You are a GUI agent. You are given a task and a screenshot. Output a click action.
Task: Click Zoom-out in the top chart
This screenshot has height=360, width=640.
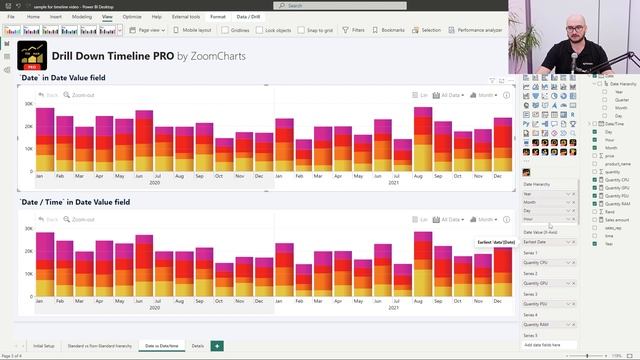tap(79, 95)
